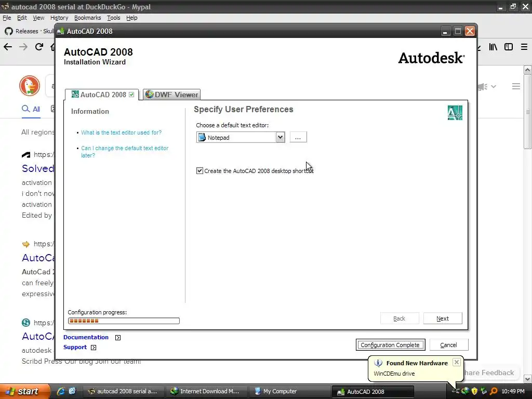Click the AutoCAD 2008 window title bar icon
Screen dimensions: 532x399
tap(61, 31)
